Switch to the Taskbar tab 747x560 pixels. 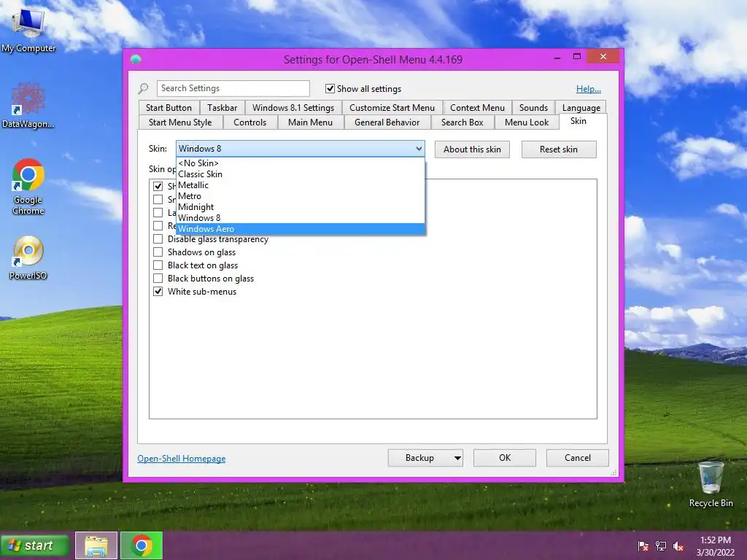click(222, 108)
